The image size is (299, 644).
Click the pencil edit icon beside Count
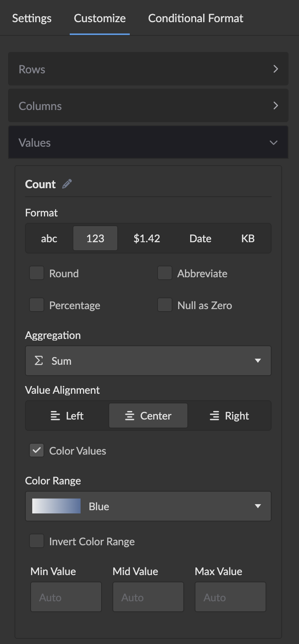coord(67,184)
